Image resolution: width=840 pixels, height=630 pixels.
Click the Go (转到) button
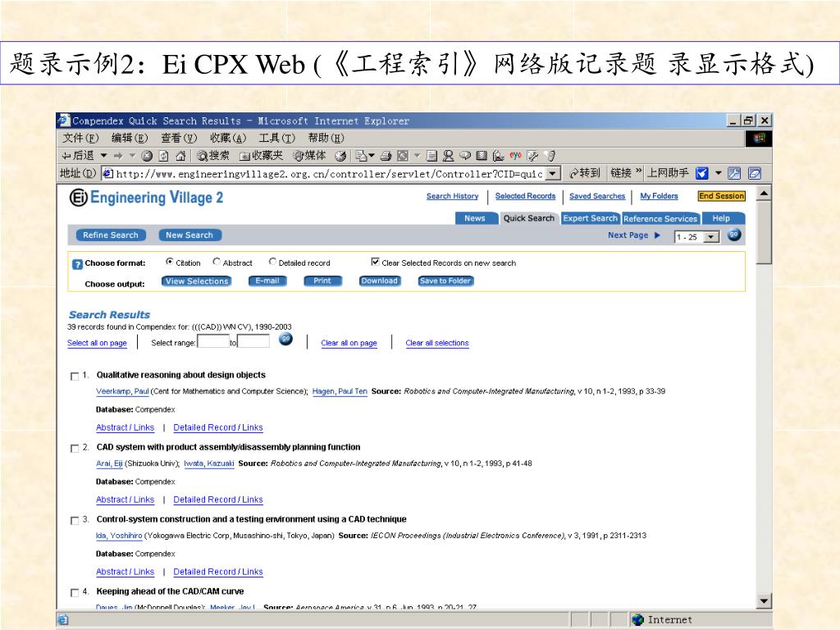(584, 173)
